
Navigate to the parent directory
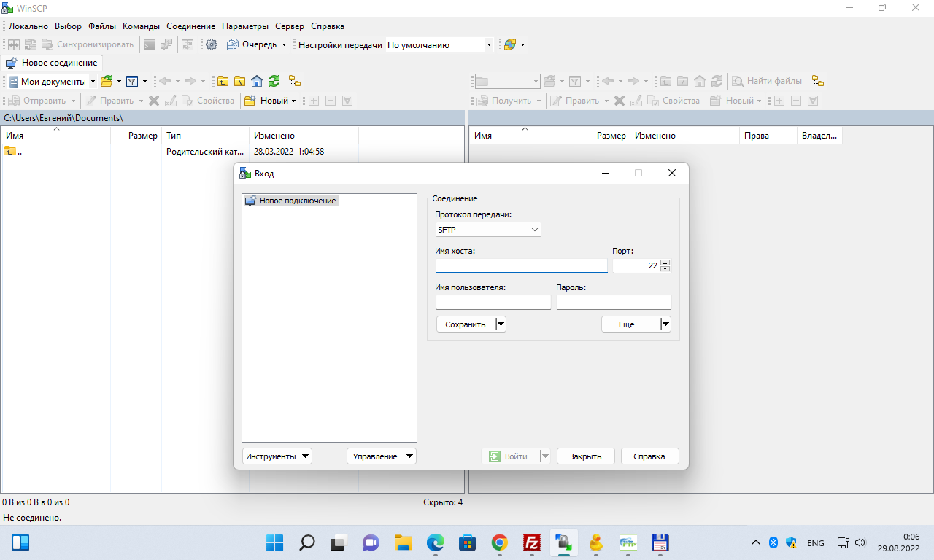tap(223, 81)
